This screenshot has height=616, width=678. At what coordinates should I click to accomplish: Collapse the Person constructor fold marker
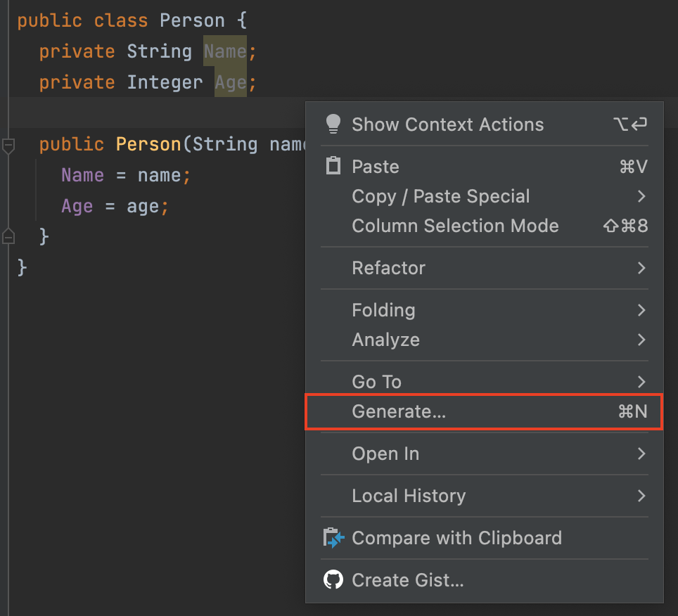[x=8, y=146]
